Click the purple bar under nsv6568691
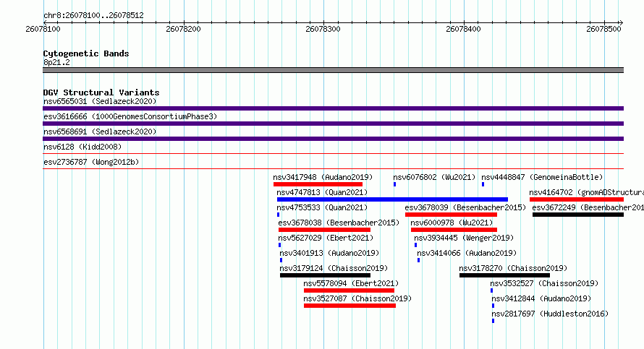 pos(333,139)
